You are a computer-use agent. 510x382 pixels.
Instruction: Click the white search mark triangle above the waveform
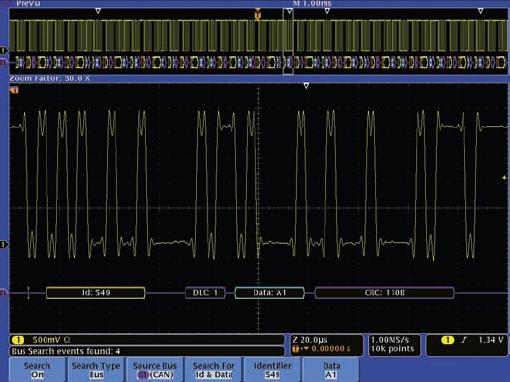click(x=306, y=86)
